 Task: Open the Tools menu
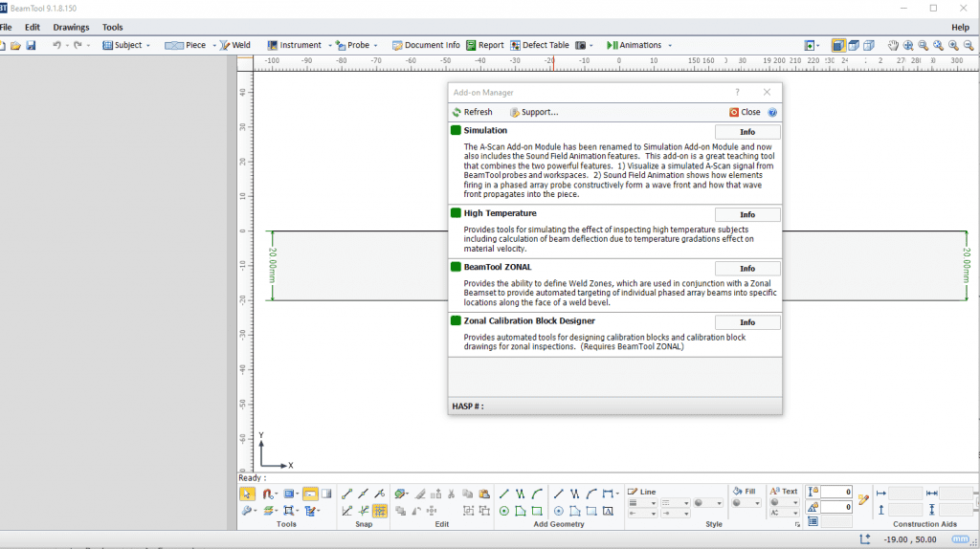[113, 28]
